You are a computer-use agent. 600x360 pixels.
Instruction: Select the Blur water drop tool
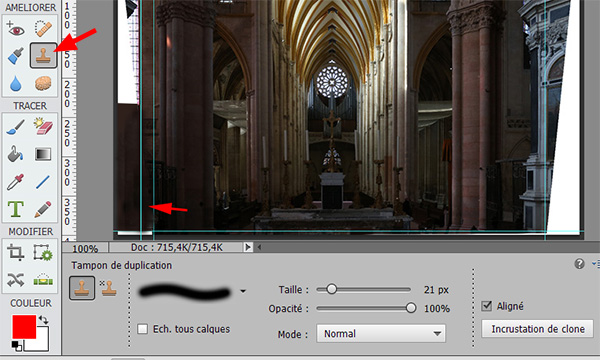[15, 83]
